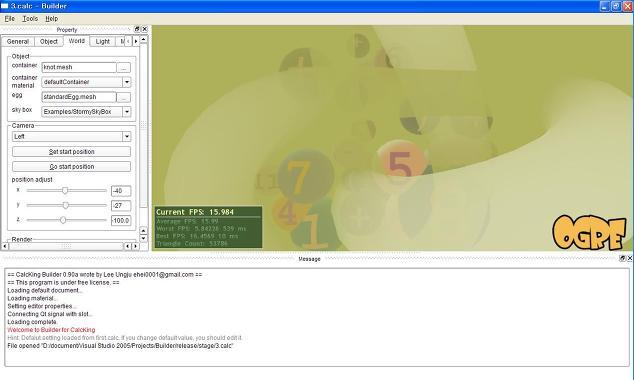Float the Property panel
This screenshot has width=634, height=380.
[137, 29]
